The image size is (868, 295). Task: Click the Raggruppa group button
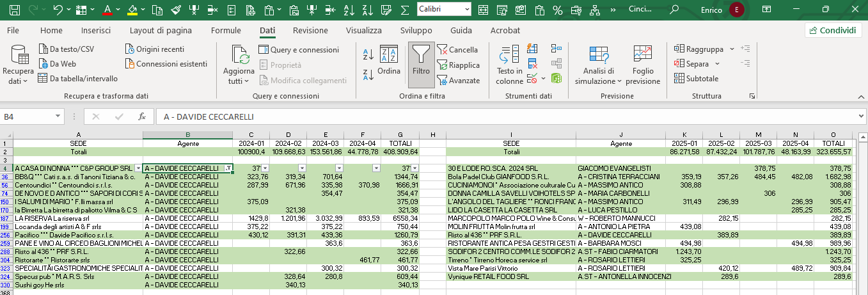click(698, 49)
